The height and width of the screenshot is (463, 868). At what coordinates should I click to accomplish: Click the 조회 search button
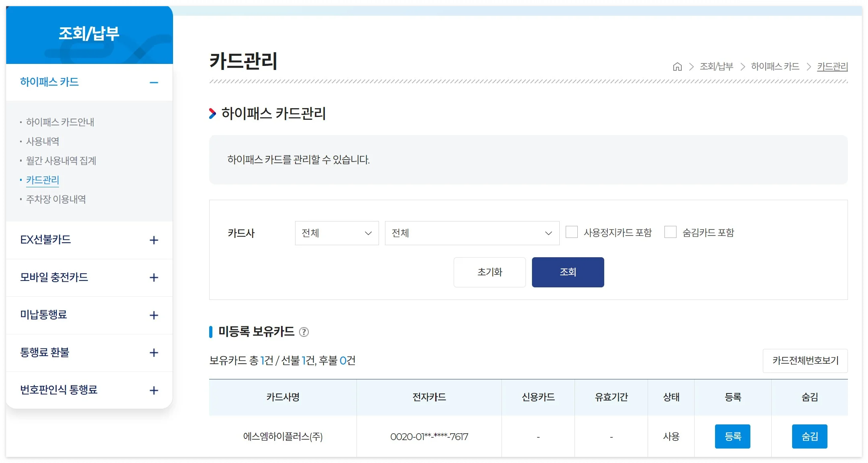(568, 272)
